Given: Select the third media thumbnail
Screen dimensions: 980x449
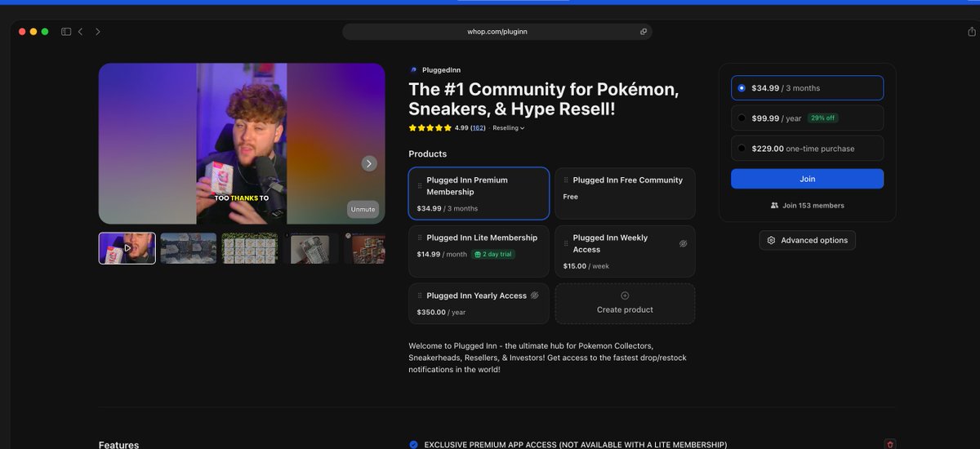Looking at the screenshot, I should [250, 248].
